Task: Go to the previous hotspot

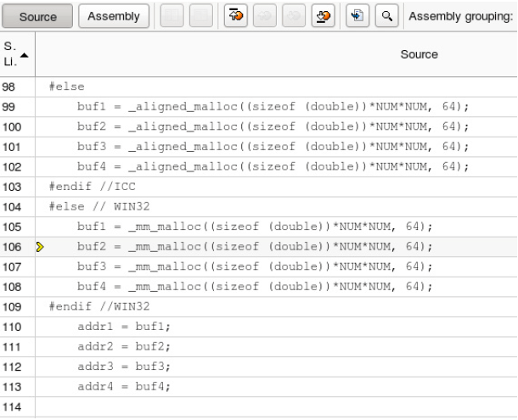Action: pyautogui.click(x=265, y=15)
